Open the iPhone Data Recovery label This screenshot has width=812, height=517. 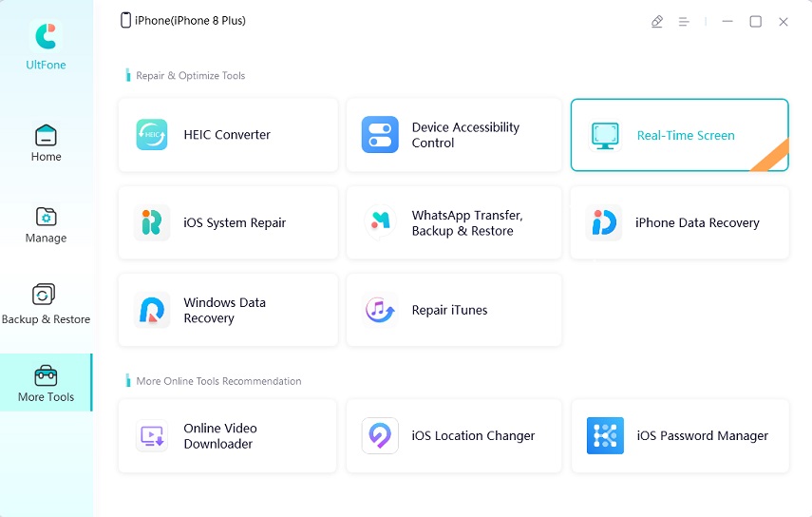697,222
